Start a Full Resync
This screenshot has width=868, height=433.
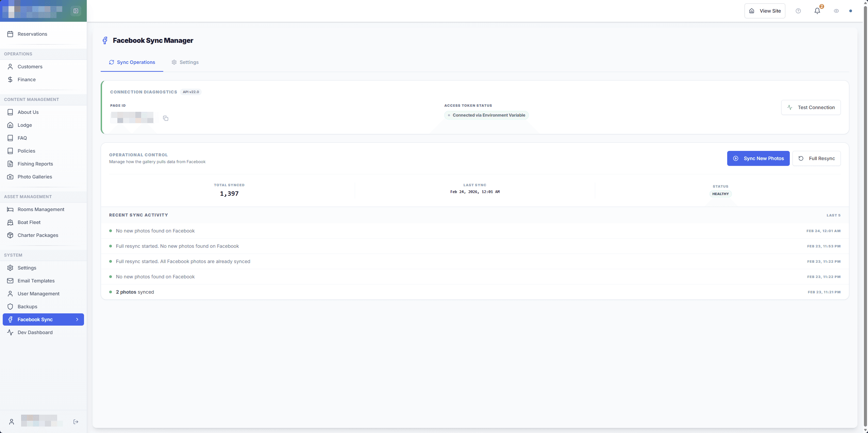coord(817,158)
